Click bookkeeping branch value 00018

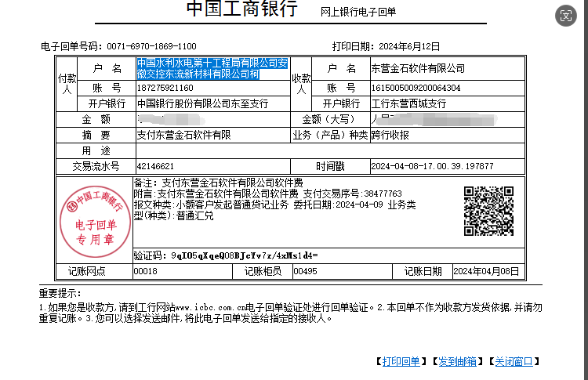coord(146,271)
